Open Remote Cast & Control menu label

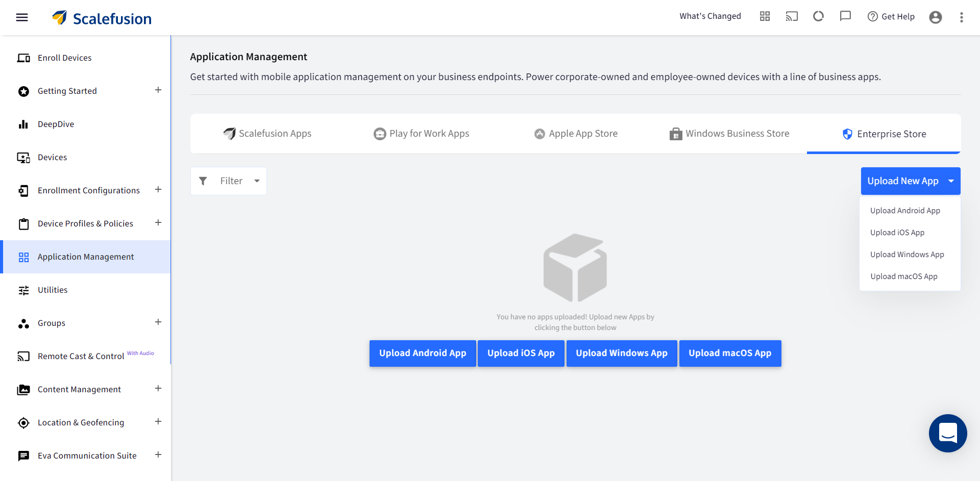[81, 357]
